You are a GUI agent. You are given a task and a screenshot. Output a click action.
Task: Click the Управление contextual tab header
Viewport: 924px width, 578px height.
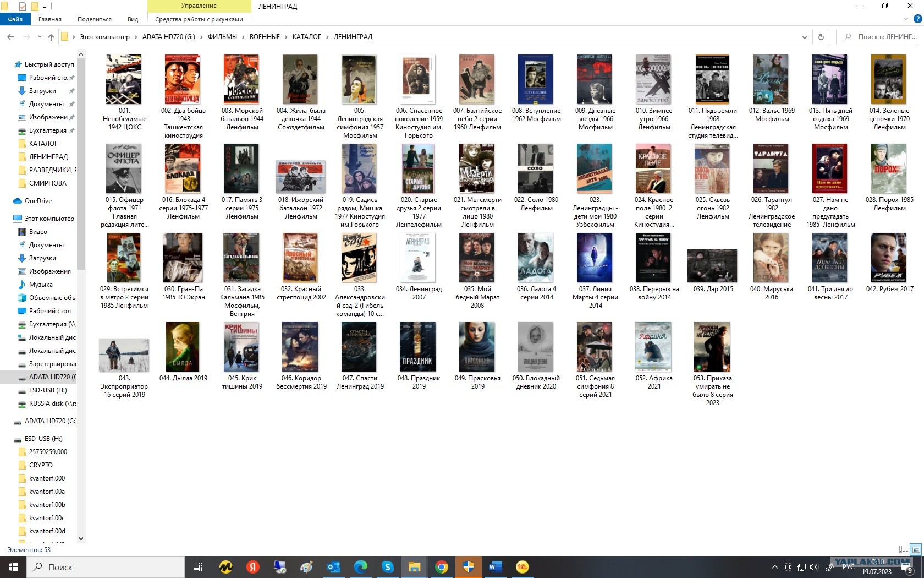click(x=199, y=6)
